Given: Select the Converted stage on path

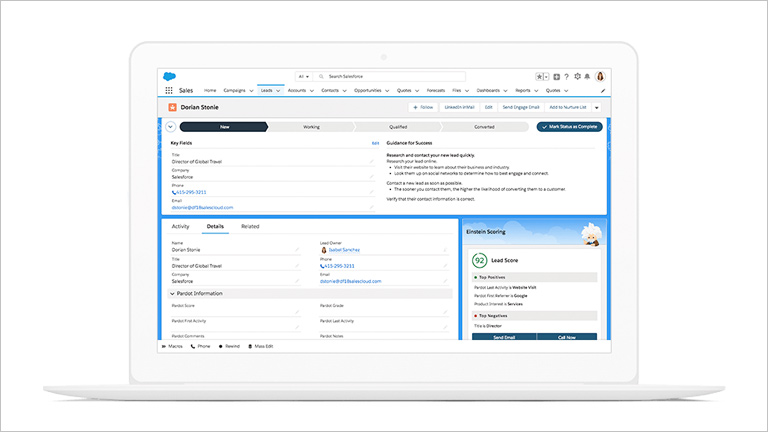Looking at the screenshot, I should click(x=484, y=127).
